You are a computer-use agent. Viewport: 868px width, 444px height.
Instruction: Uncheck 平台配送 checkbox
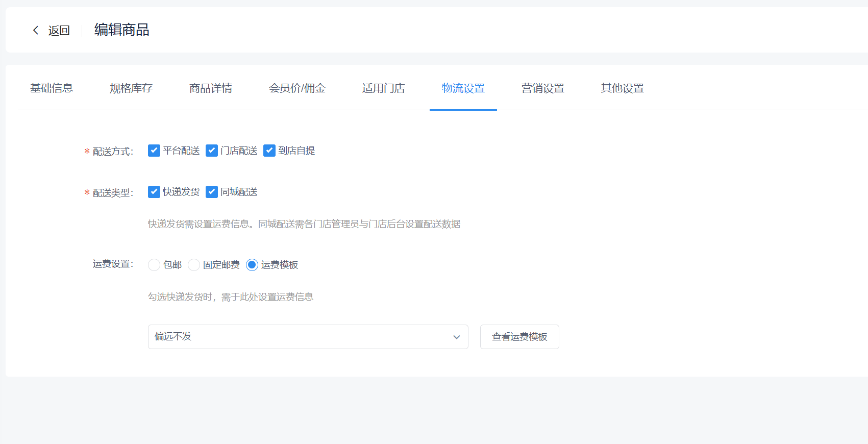pos(154,151)
